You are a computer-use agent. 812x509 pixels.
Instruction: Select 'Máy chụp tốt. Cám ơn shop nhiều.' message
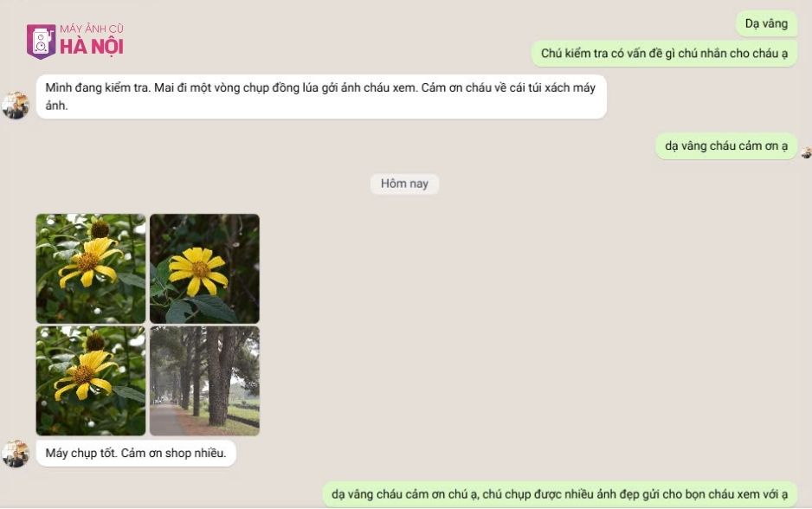(136, 453)
